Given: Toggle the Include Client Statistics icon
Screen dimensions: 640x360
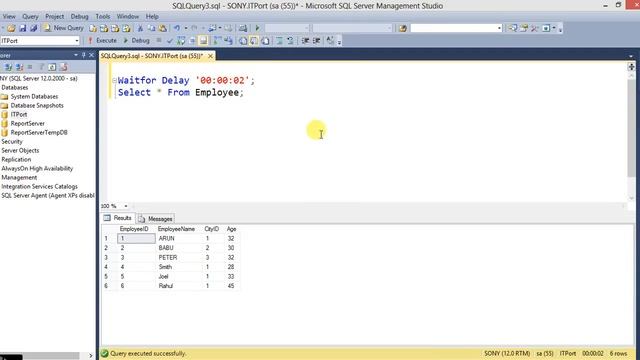Looking at the screenshot, I should 229,40.
